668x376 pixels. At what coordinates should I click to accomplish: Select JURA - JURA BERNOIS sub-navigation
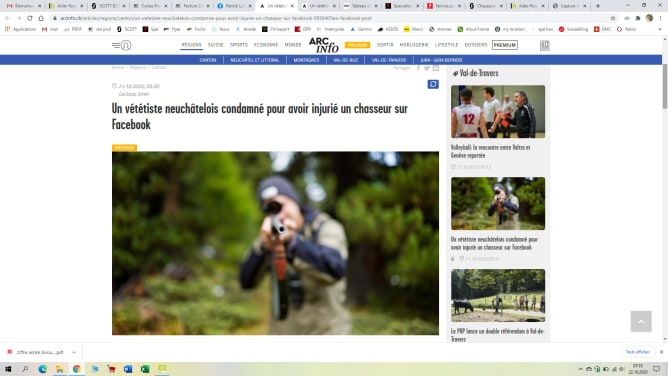pos(441,60)
